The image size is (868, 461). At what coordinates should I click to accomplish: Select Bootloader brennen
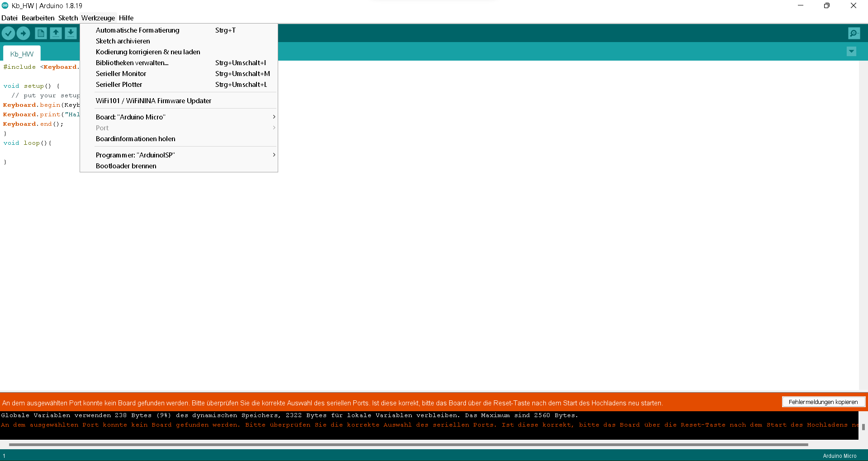[x=126, y=166]
